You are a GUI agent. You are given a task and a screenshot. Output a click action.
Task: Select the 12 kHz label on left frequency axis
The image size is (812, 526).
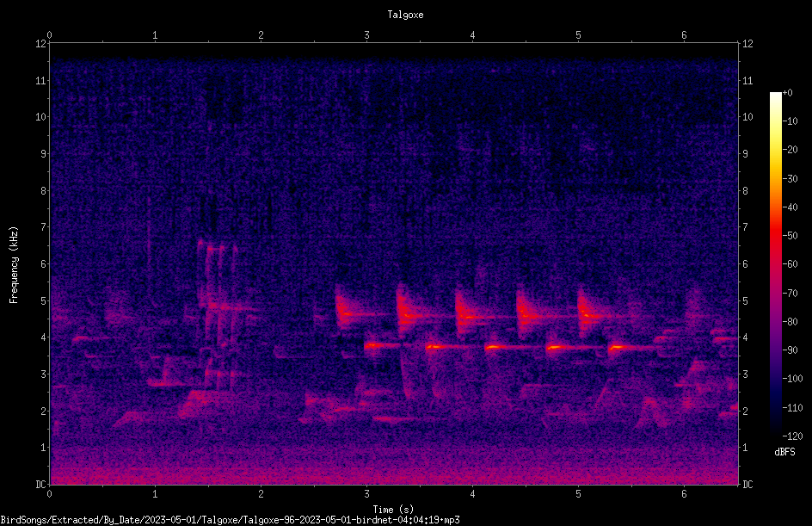pos(41,44)
